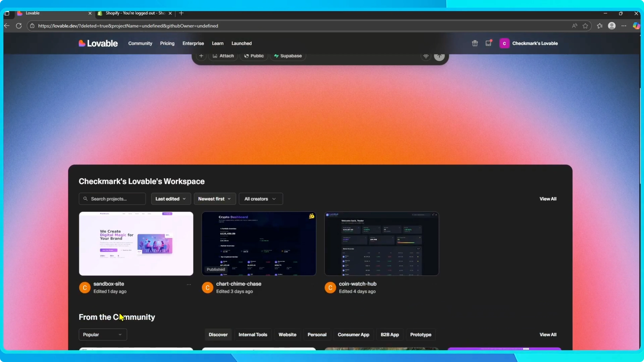
Task: Select the Consumer App category tab
Action: click(x=353, y=335)
